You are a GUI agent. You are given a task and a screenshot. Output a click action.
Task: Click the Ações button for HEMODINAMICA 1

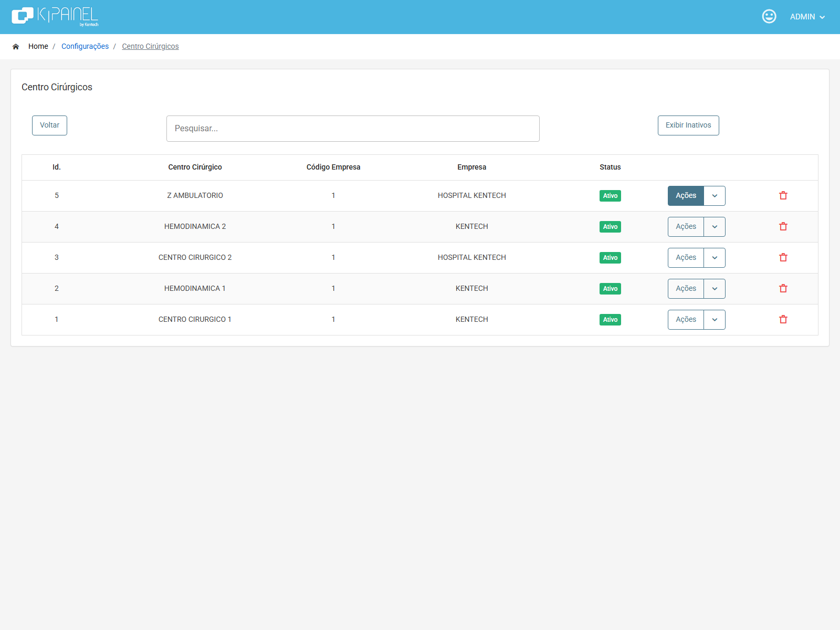pyautogui.click(x=686, y=289)
